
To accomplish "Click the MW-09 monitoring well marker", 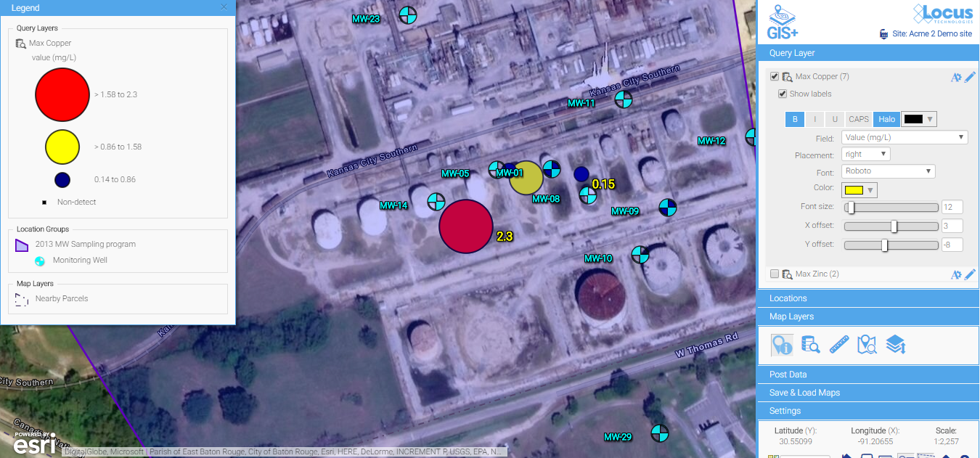I will coord(667,208).
